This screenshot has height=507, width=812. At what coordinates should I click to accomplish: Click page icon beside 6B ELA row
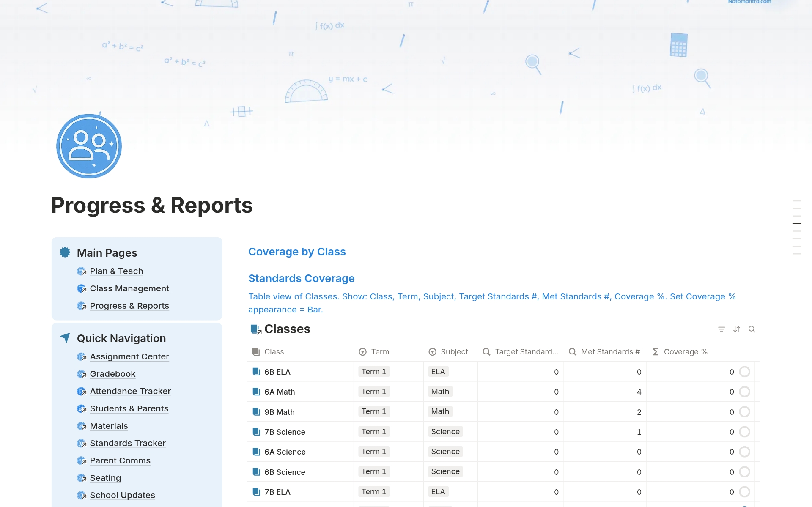click(x=256, y=372)
